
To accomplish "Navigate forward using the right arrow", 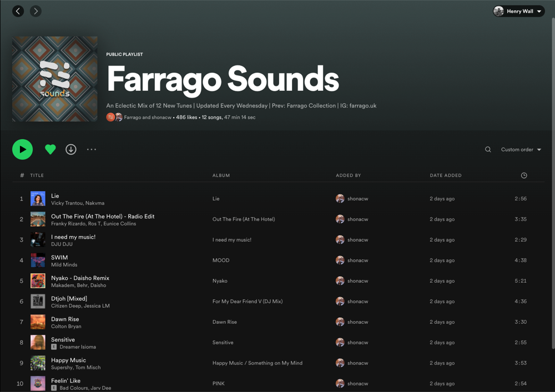I will [36, 11].
